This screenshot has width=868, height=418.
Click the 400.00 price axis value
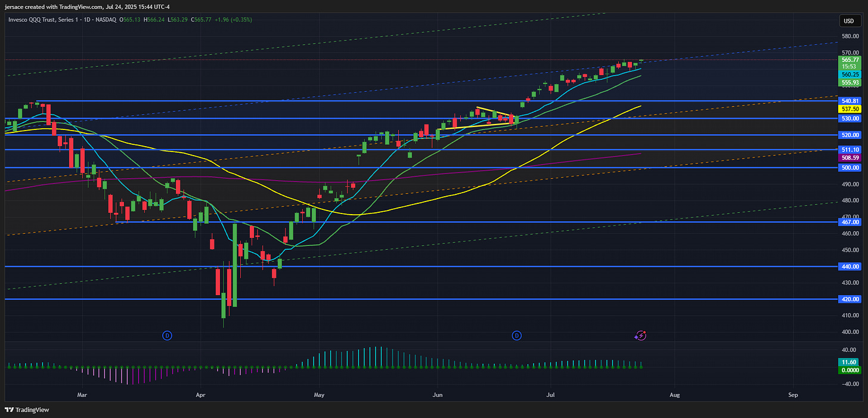tap(850, 332)
